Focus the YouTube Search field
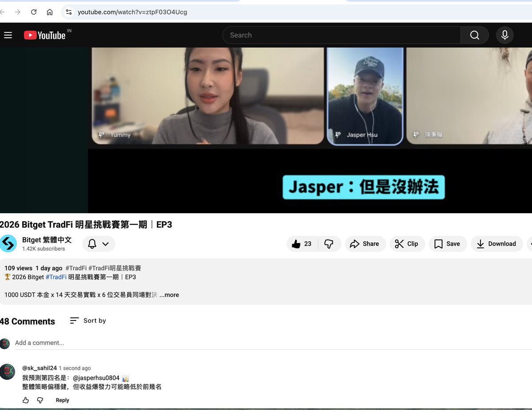Viewport: 532px width, 410px height. tap(341, 35)
